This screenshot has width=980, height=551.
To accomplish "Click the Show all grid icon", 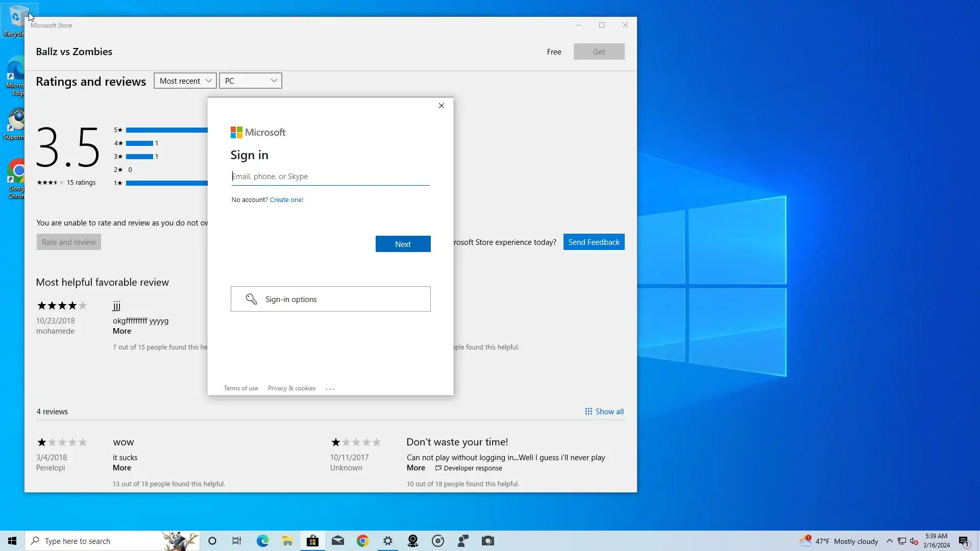I will click(589, 411).
